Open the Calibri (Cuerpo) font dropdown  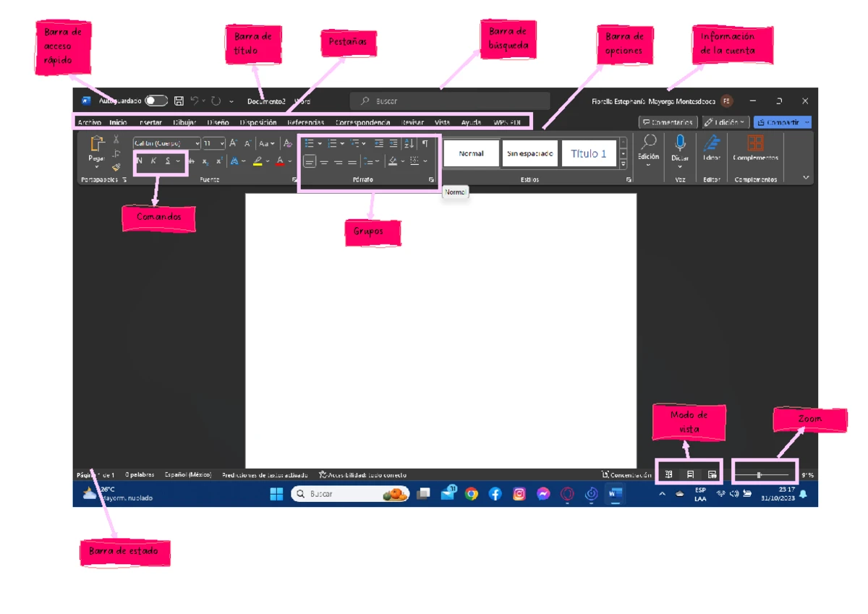point(166,143)
